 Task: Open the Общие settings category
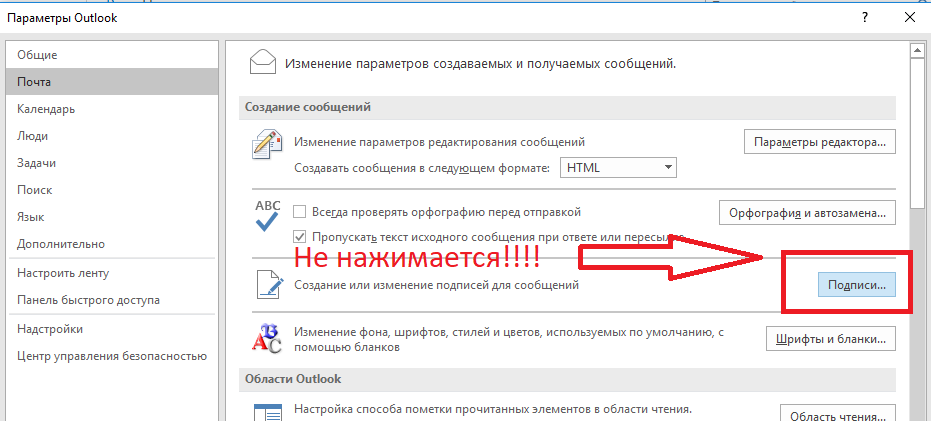111,55
